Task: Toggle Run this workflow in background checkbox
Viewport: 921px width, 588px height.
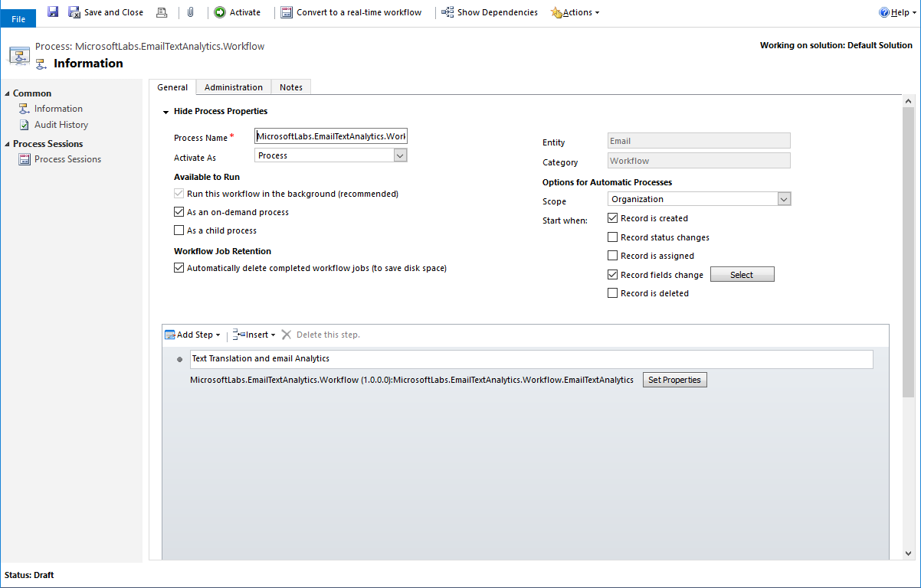Action: tap(179, 194)
